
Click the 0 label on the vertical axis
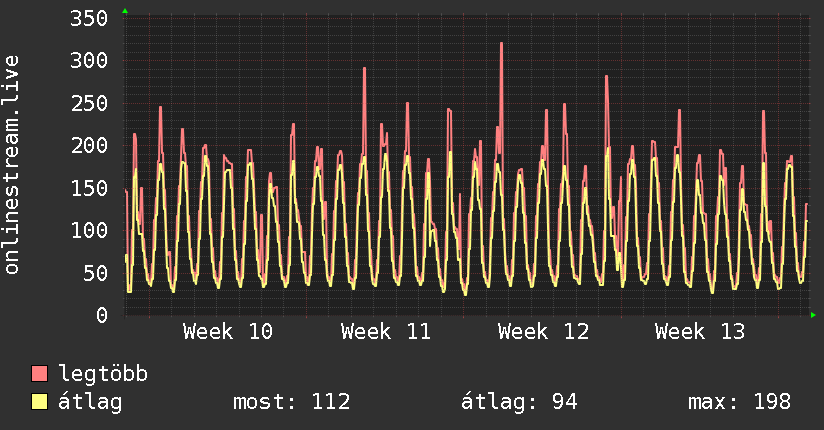coord(102,315)
